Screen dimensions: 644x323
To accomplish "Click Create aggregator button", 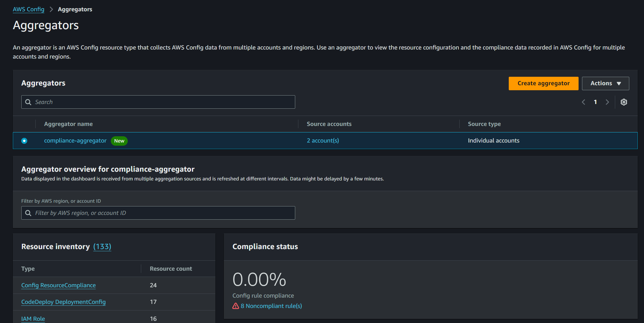I will tap(544, 83).
